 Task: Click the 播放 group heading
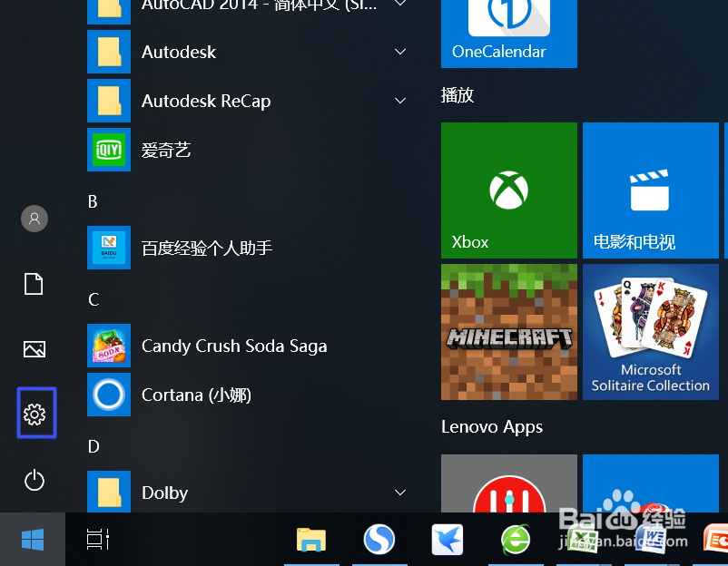pyautogui.click(x=457, y=95)
